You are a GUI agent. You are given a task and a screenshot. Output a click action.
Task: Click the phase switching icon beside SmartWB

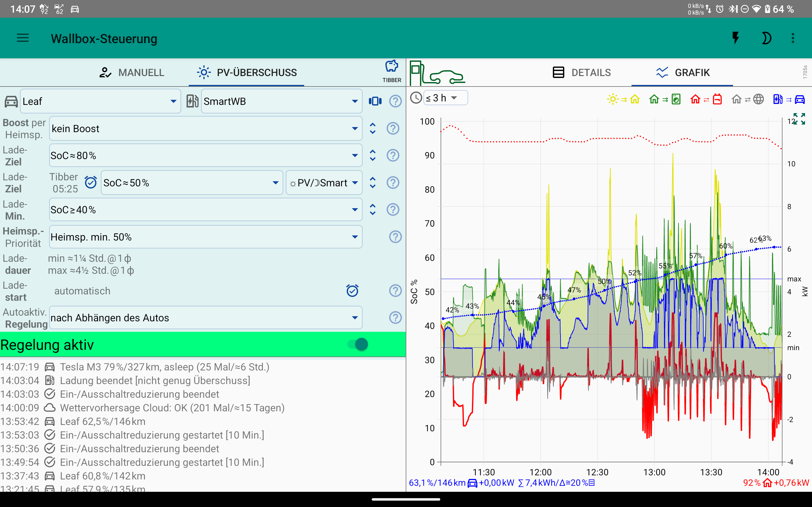point(375,101)
